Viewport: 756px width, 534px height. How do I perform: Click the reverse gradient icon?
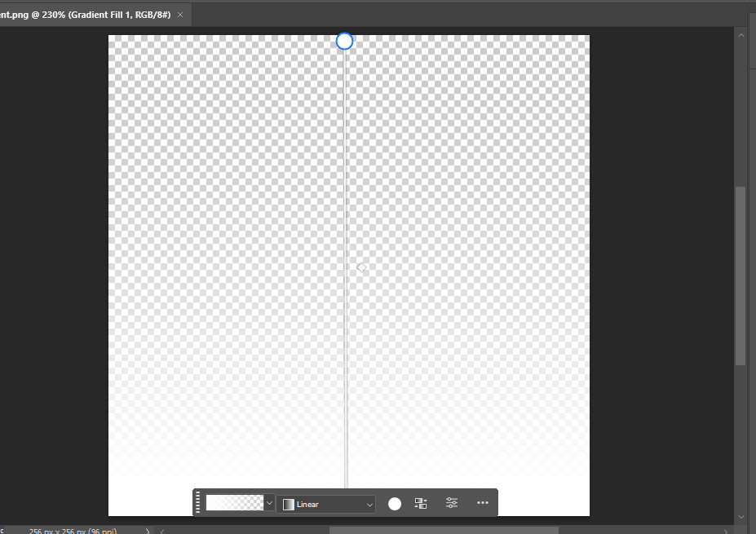click(x=421, y=504)
